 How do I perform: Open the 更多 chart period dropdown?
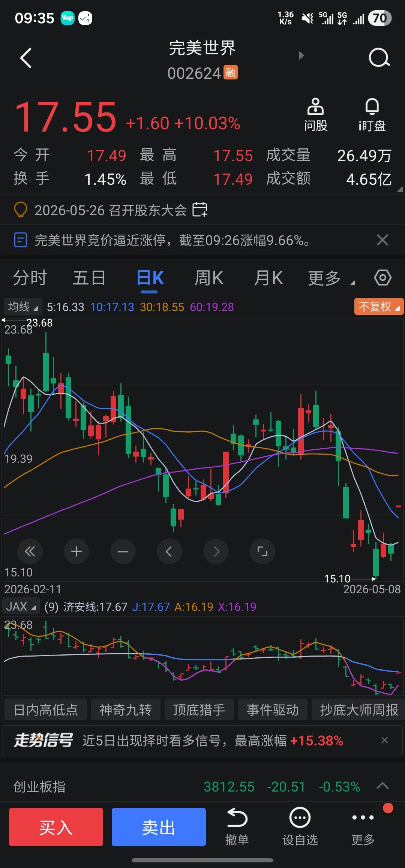click(x=331, y=278)
